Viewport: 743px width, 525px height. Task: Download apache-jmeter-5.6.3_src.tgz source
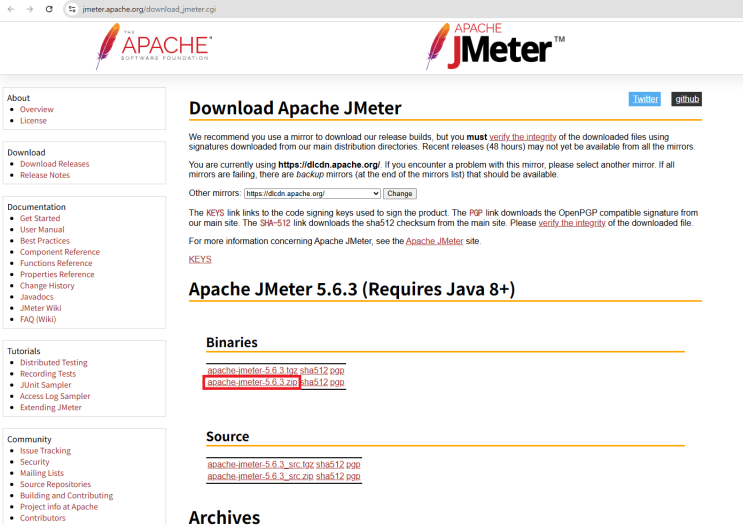pos(260,465)
